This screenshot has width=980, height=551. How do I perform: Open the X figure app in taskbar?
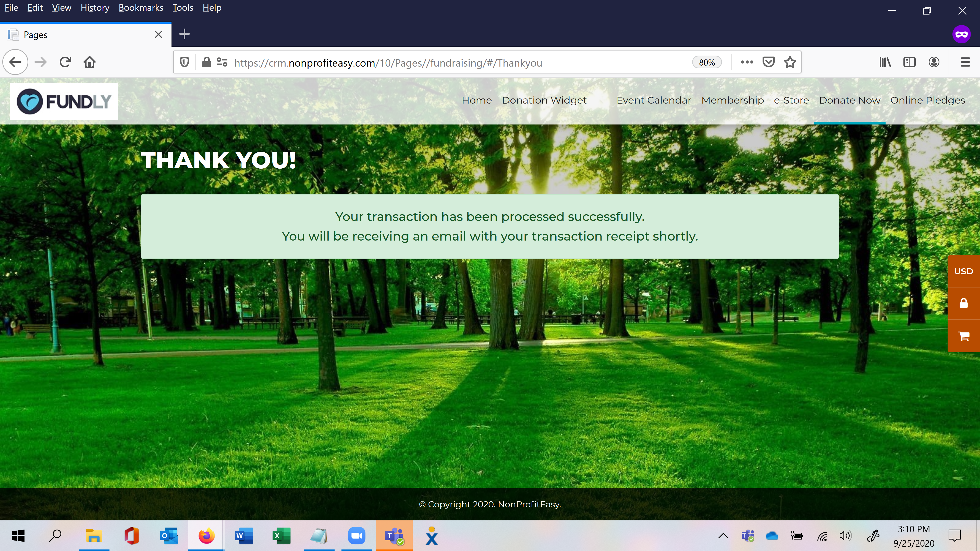(x=431, y=536)
